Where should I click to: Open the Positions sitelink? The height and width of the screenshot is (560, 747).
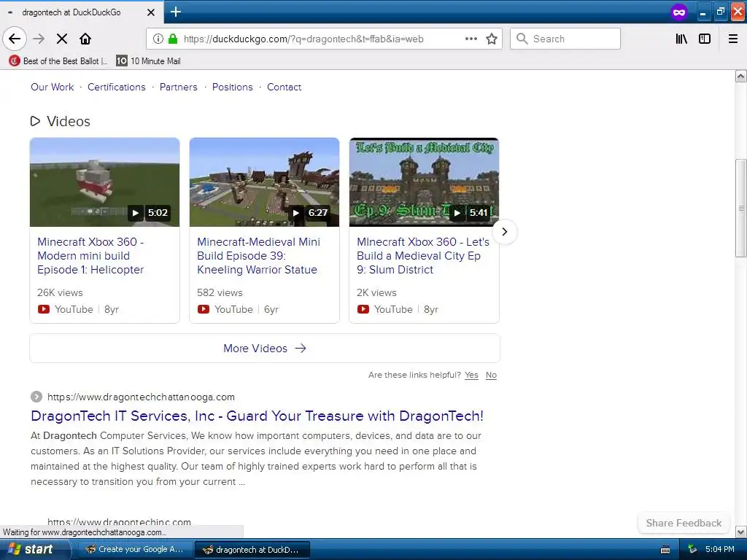pos(233,87)
